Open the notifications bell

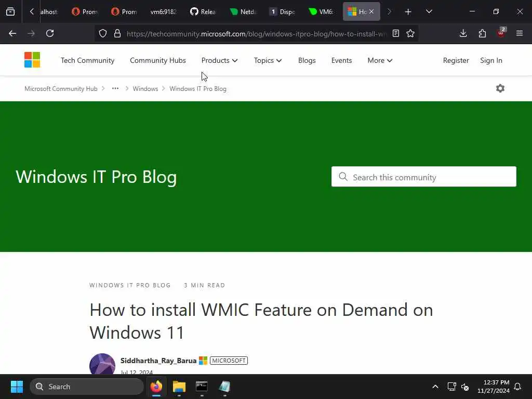coord(518,387)
